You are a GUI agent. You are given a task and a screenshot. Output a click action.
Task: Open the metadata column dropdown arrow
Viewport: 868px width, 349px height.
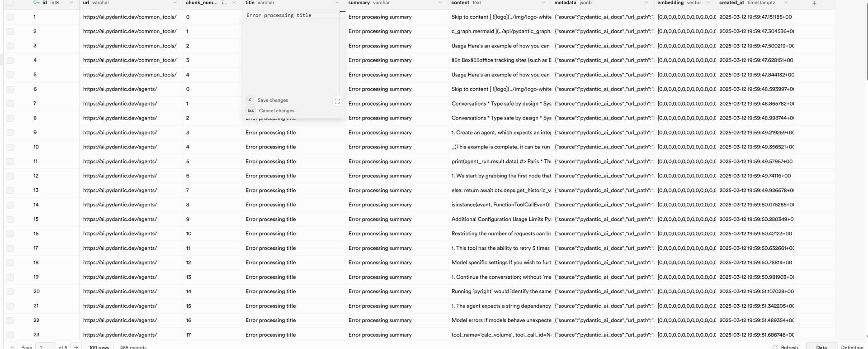(646, 3)
